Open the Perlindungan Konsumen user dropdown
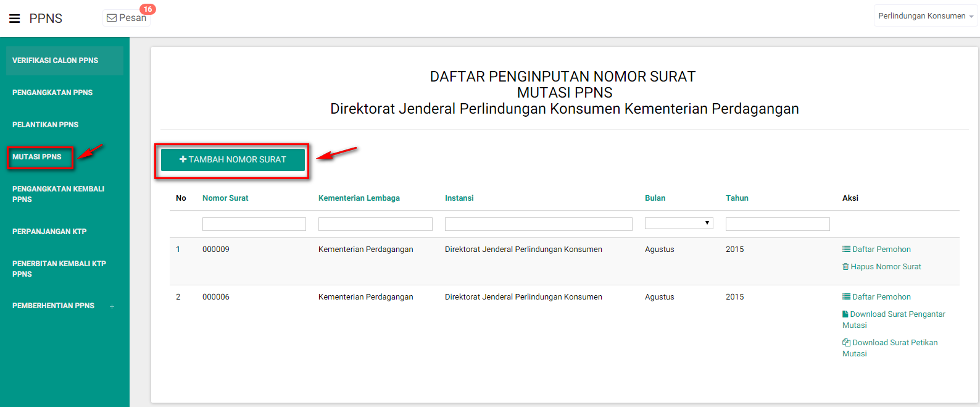 (x=925, y=16)
